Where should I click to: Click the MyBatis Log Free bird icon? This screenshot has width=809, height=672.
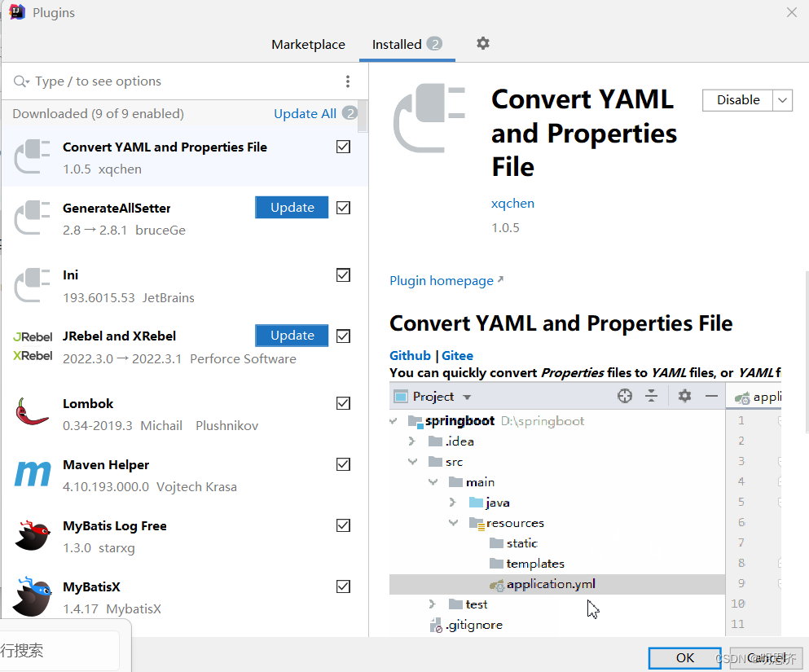33,535
